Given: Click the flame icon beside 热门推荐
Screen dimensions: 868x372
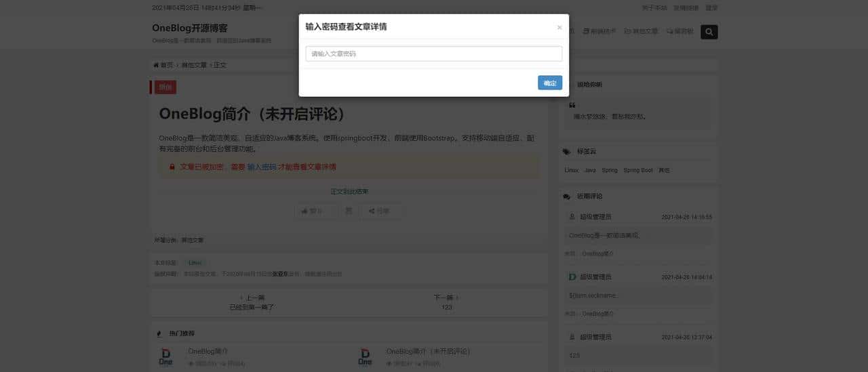Looking at the screenshot, I should (x=159, y=333).
